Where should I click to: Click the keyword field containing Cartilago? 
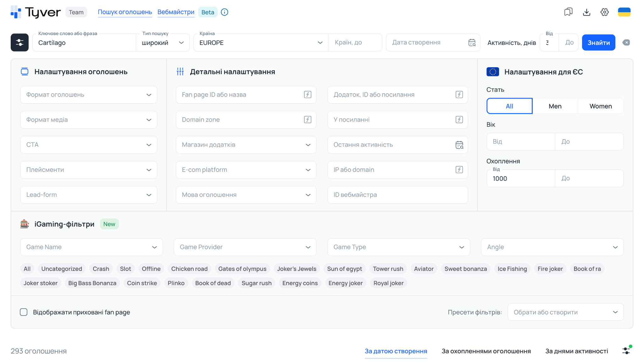tap(84, 42)
